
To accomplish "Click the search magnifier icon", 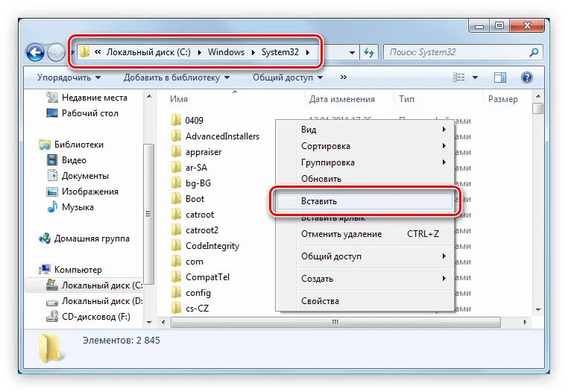I will click(x=534, y=52).
